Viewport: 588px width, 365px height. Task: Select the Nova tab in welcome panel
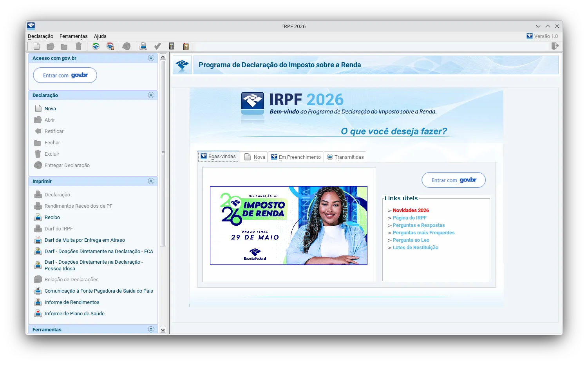(x=254, y=157)
